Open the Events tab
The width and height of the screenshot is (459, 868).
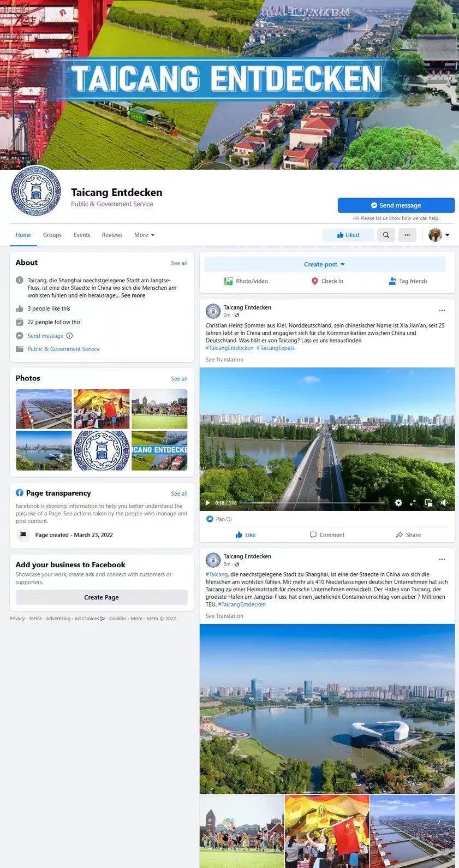click(x=82, y=235)
